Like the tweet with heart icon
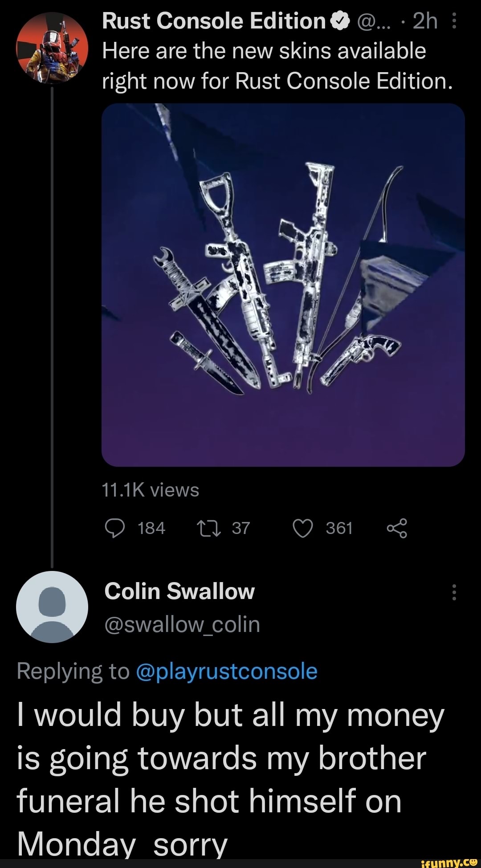This screenshot has width=481, height=868. click(x=303, y=529)
